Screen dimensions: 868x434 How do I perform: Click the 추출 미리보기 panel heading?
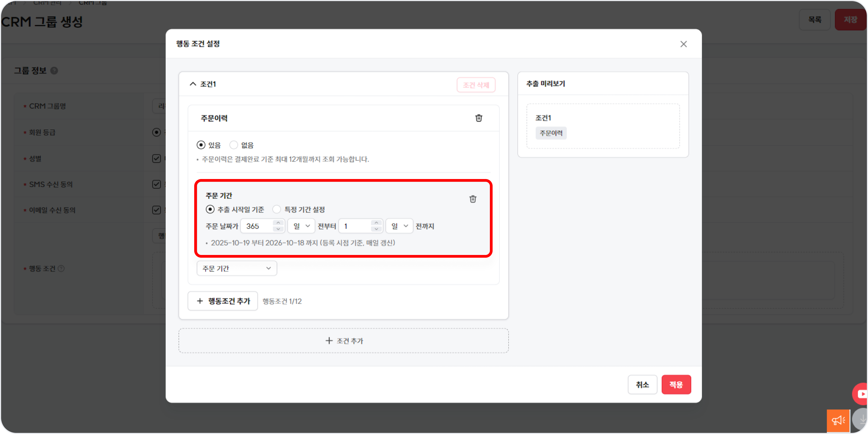545,84
